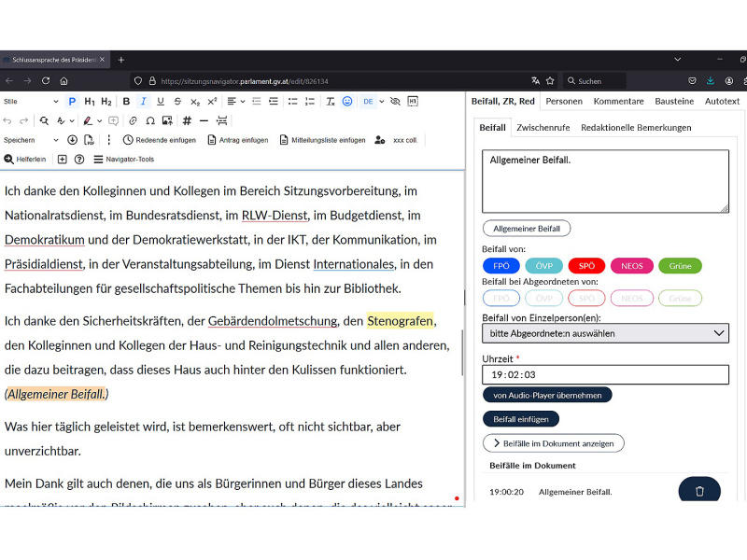Click inside the Uhrzeit time field
The width and height of the screenshot is (747, 560).
(605, 374)
